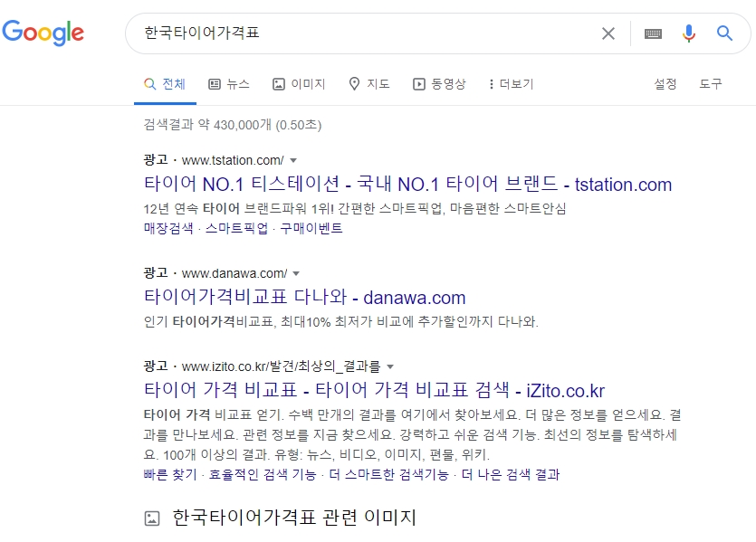Expand dropdown arrow next to www.danawa.com
The width and height of the screenshot is (756, 542).
click(297, 273)
